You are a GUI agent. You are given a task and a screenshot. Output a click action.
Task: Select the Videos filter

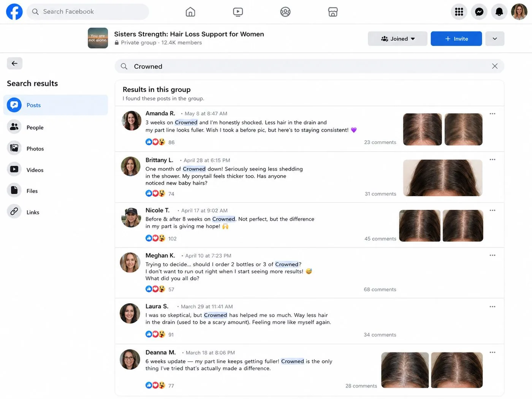click(x=55, y=170)
